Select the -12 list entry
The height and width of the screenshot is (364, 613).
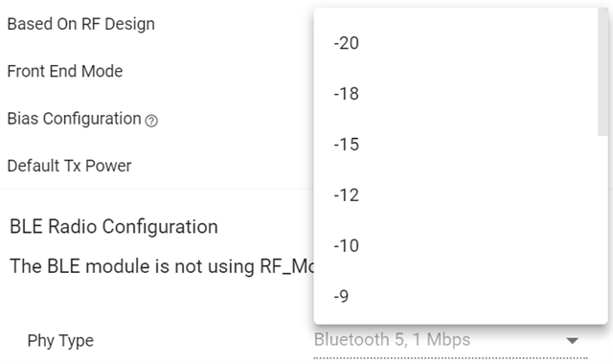pos(456,195)
